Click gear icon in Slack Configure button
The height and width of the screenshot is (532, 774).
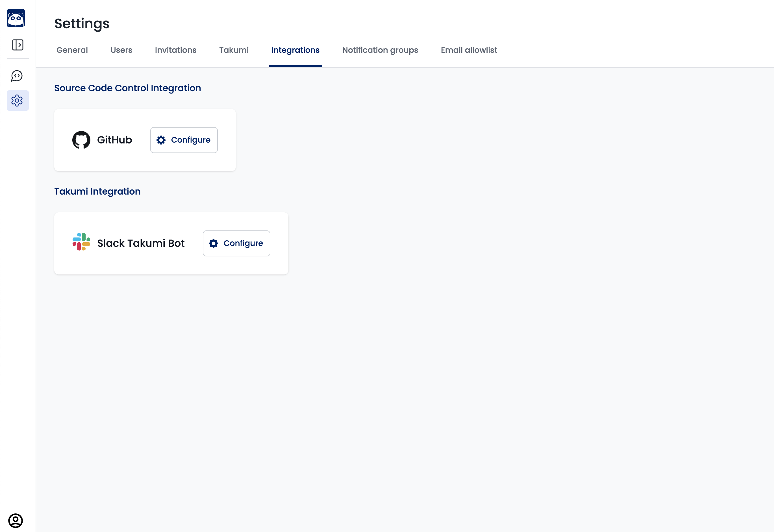pos(214,243)
